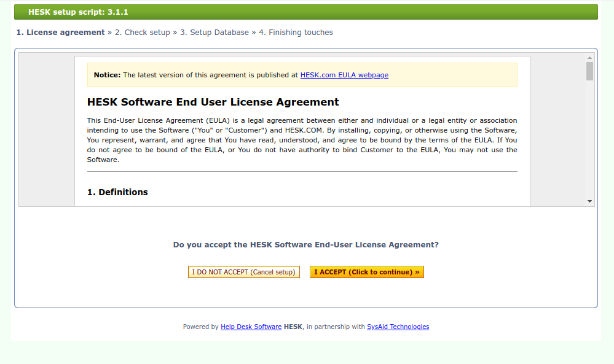
Task: Click the '1. Definitions' section heading
Action: coord(117,192)
